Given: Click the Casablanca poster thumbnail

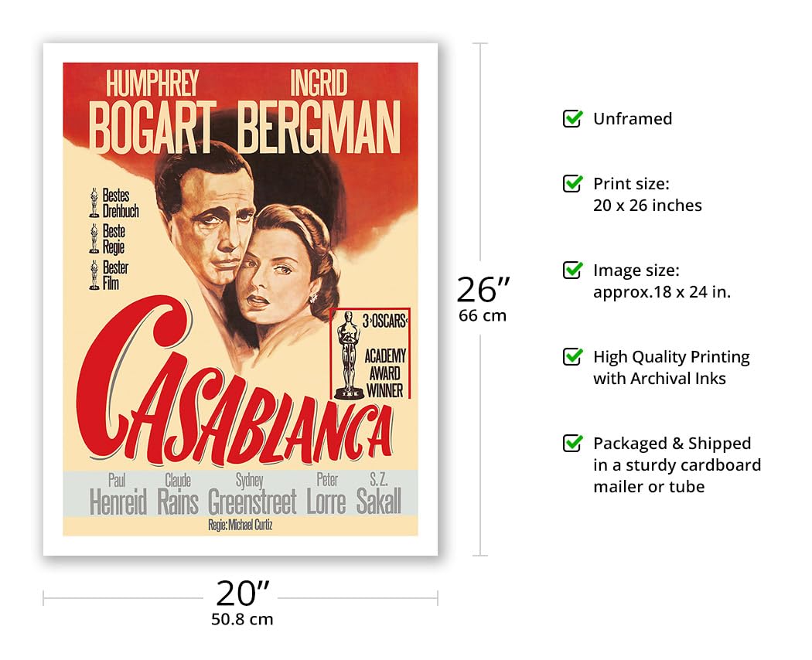Looking at the screenshot, I should point(241,299).
